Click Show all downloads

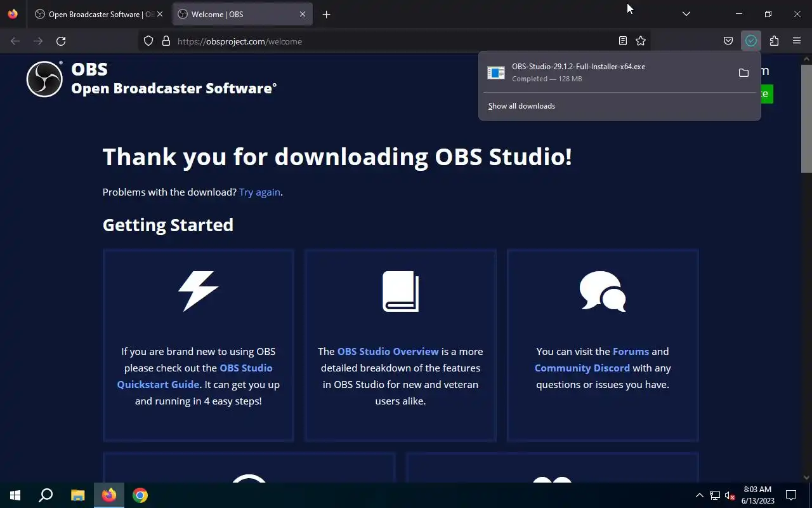(x=521, y=106)
